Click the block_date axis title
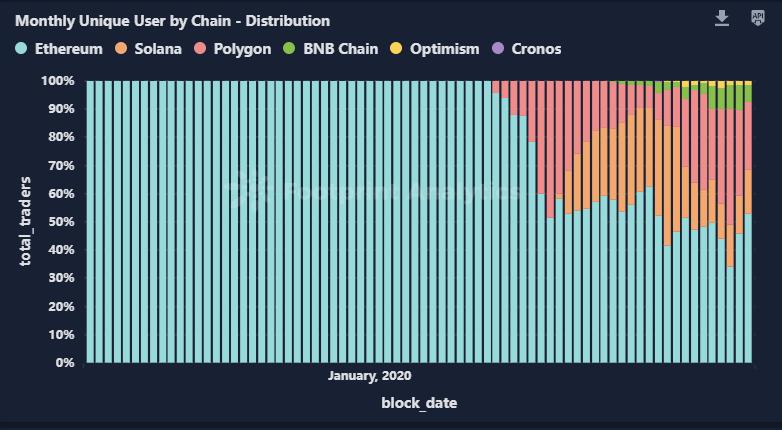This screenshot has width=782, height=430. point(419,403)
